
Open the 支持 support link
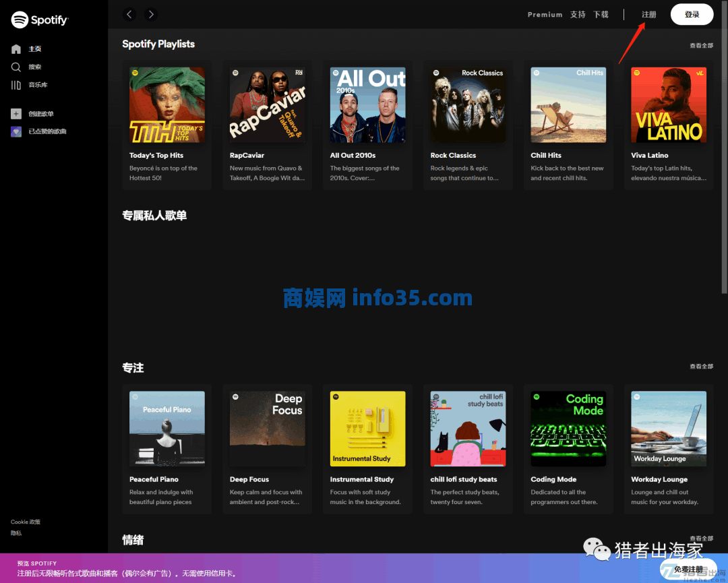[x=578, y=14]
